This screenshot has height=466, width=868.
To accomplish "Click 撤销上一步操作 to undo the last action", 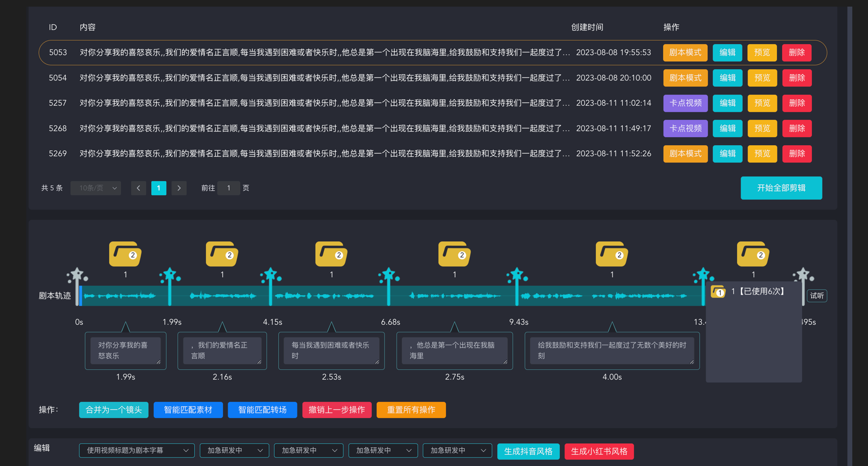I will [x=337, y=410].
